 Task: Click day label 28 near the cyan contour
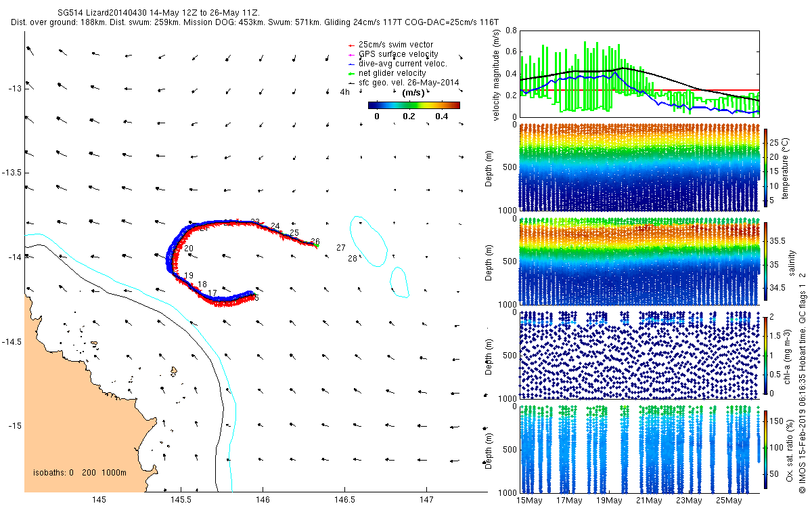(x=352, y=259)
